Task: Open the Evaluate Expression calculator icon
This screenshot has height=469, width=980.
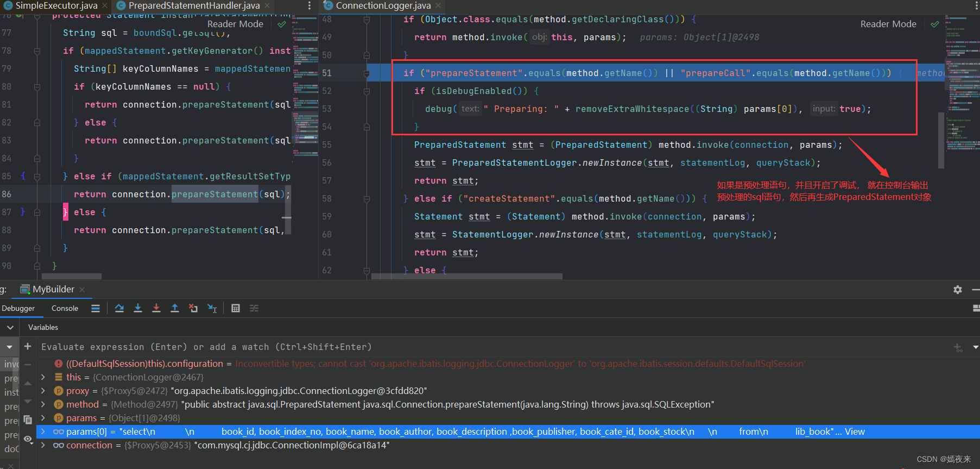Action: coord(236,308)
